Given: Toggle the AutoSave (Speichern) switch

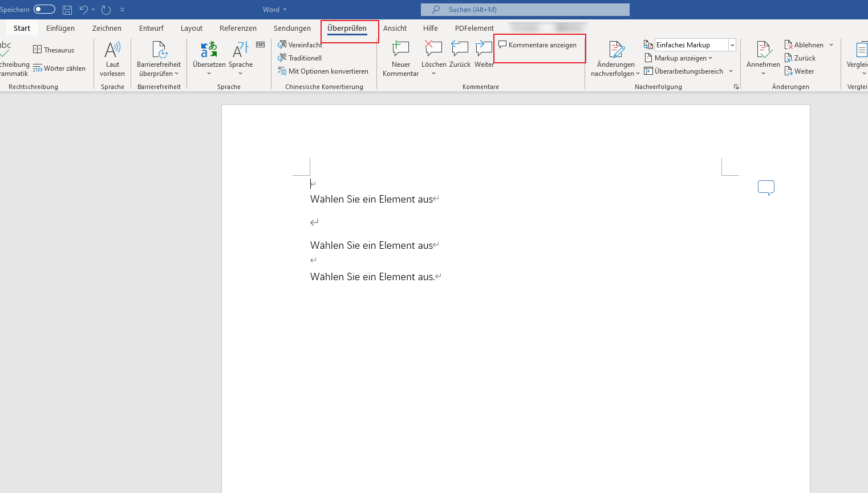Looking at the screenshot, I should click(44, 9).
